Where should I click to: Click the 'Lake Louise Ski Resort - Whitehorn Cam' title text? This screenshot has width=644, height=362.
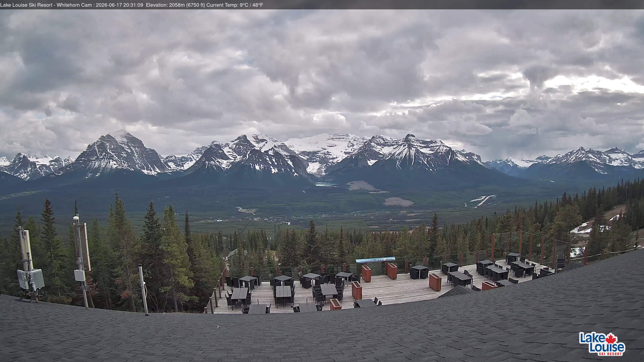[x=46, y=5]
